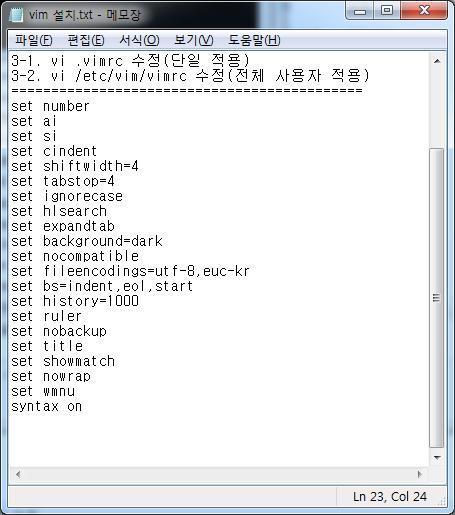Click the window resize grip corner
Screen dimensions: 455x515
click(442, 501)
